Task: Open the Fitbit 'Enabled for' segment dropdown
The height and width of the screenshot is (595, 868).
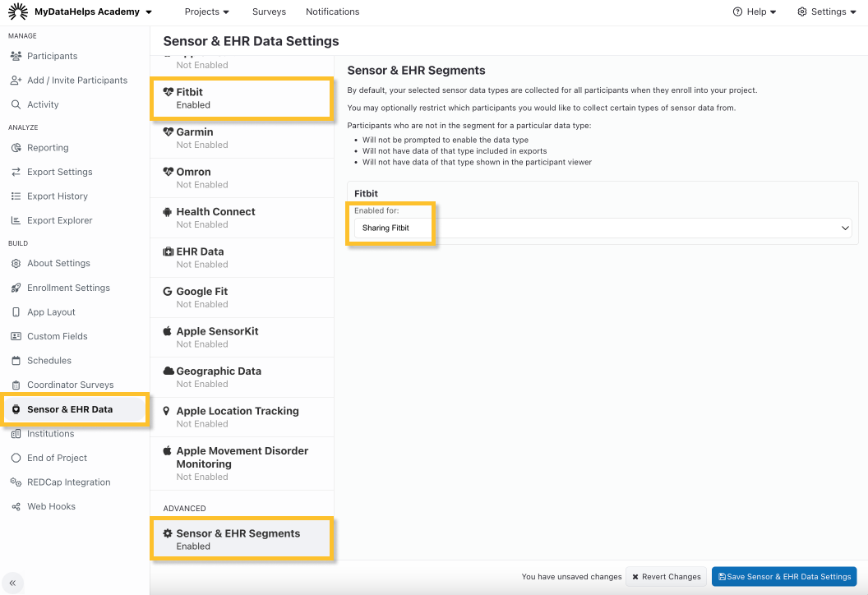Action: point(603,228)
